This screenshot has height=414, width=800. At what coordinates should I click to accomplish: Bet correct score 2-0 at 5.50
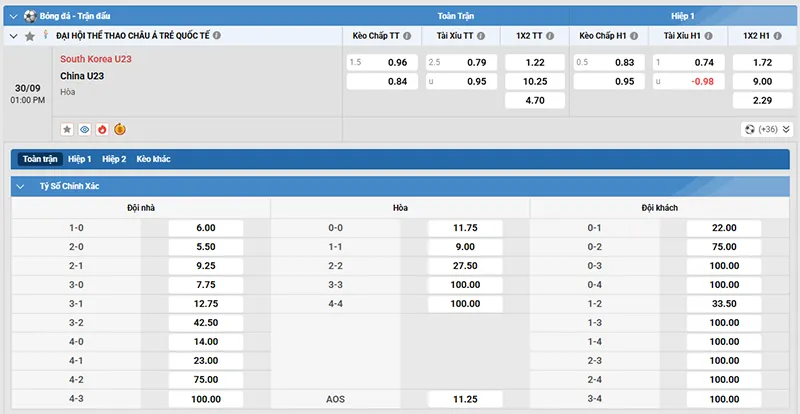pyautogui.click(x=206, y=247)
